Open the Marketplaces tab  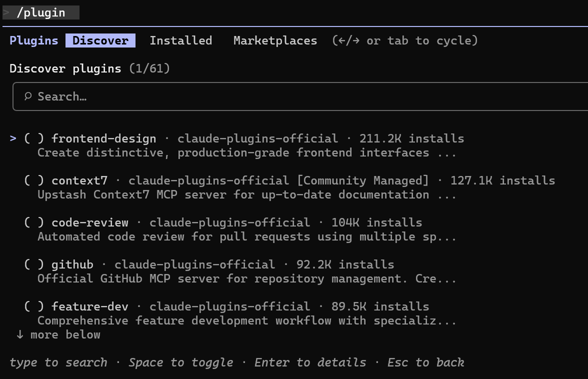click(x=275, y=40)
